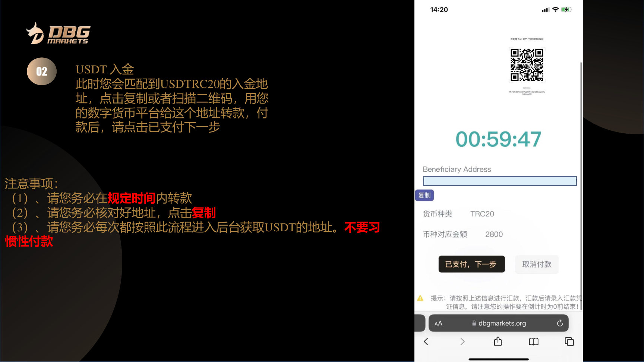Screen dimensions: 644x362
Task: Open the AA reader text options
Action: click(438, 324)
